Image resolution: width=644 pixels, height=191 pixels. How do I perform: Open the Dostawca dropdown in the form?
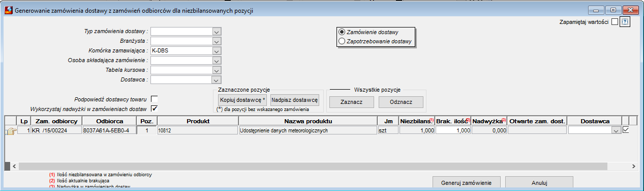216,80
